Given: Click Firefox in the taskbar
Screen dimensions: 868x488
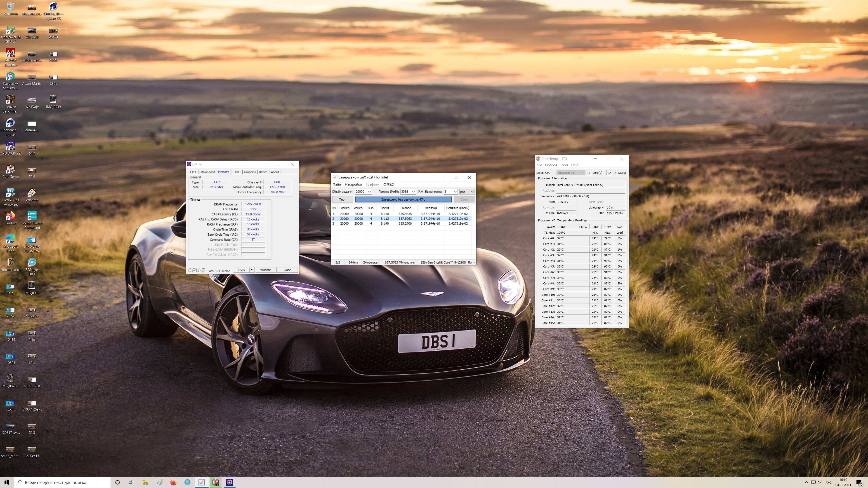Looking at the screenshot, I should (x=173, y=482).
